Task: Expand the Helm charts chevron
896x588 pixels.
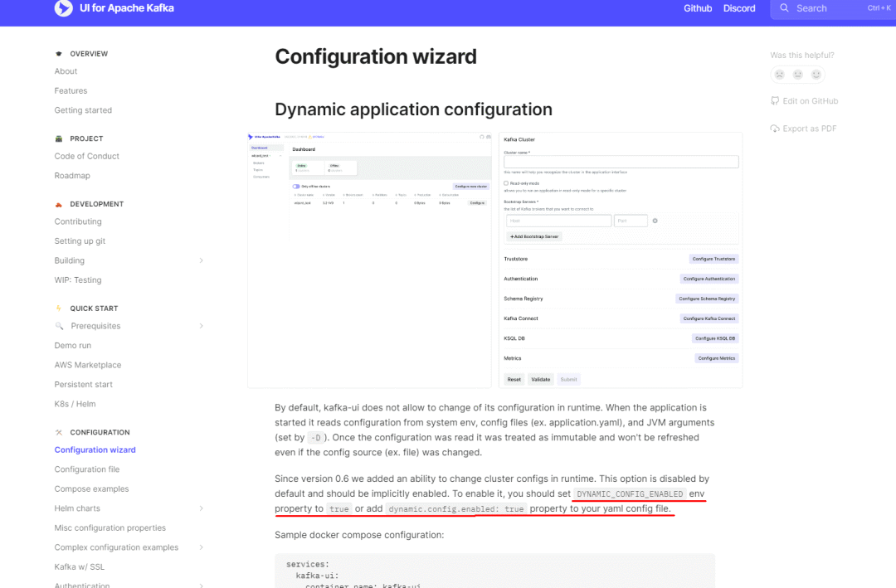Action: coord(201,508)
